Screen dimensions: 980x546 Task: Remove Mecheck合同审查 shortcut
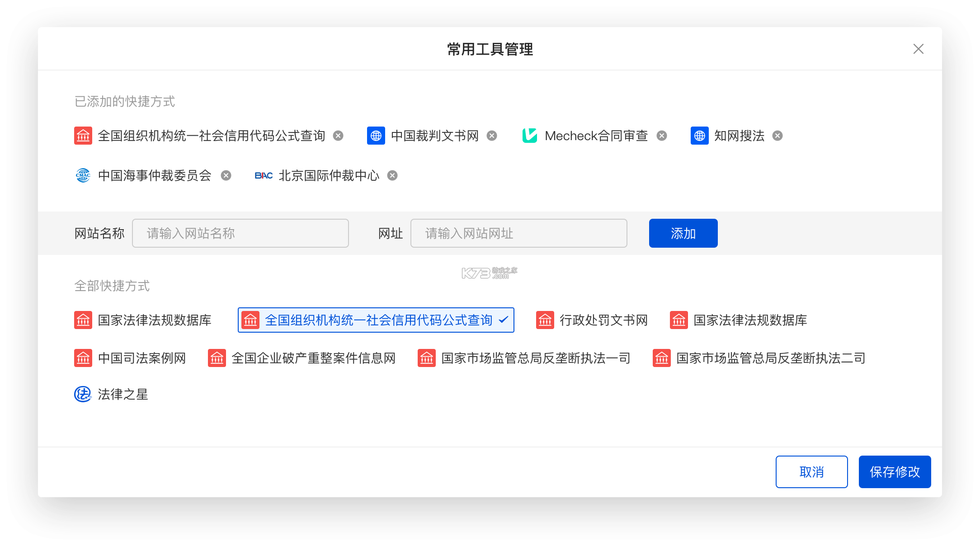[662, 136]
